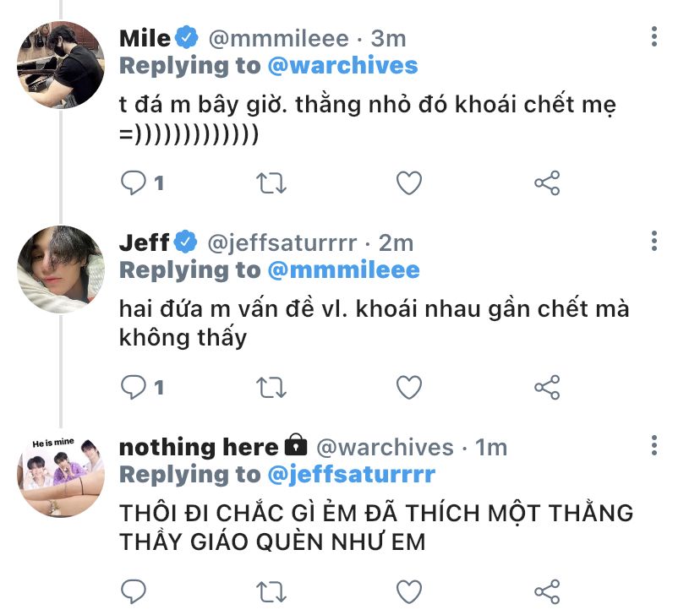Open the @mmmileee link in Jeff's reply
Screen dimensions: 700x615
pyautogui.click(x=343, y=269)
